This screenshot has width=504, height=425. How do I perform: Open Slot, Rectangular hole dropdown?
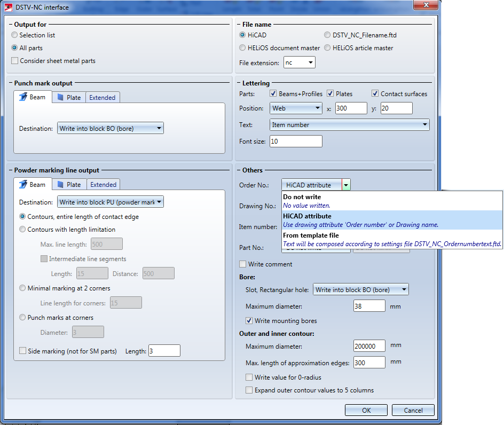click(x=360, y=289)
